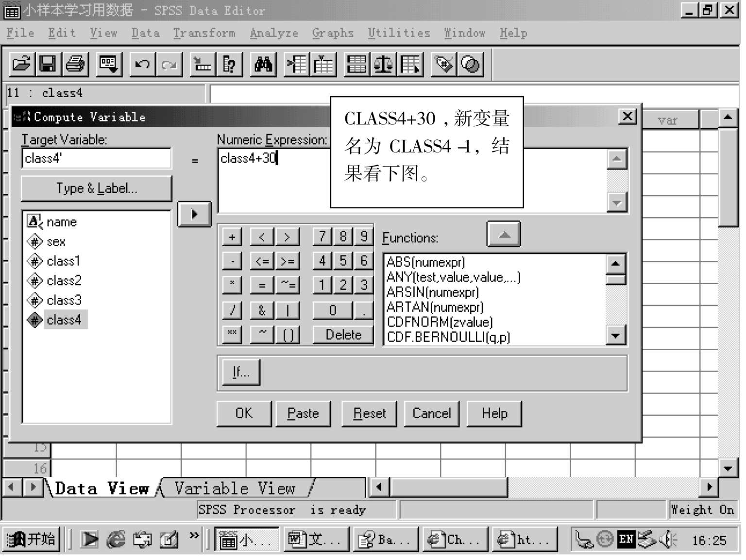The width and height of the screenshot is (746, 560).
Task: Click the up arrow to paste function
Action: [x=504, y=234]
